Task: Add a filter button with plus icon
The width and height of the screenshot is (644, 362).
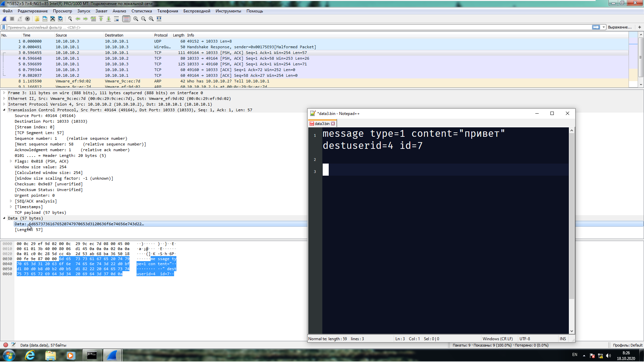Action: (640, 27)
